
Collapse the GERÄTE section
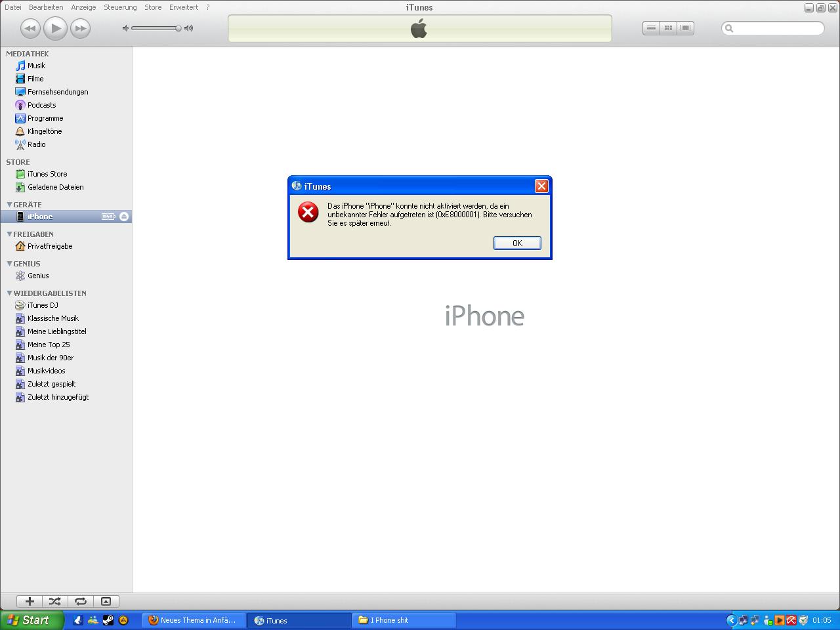[9, 205]
